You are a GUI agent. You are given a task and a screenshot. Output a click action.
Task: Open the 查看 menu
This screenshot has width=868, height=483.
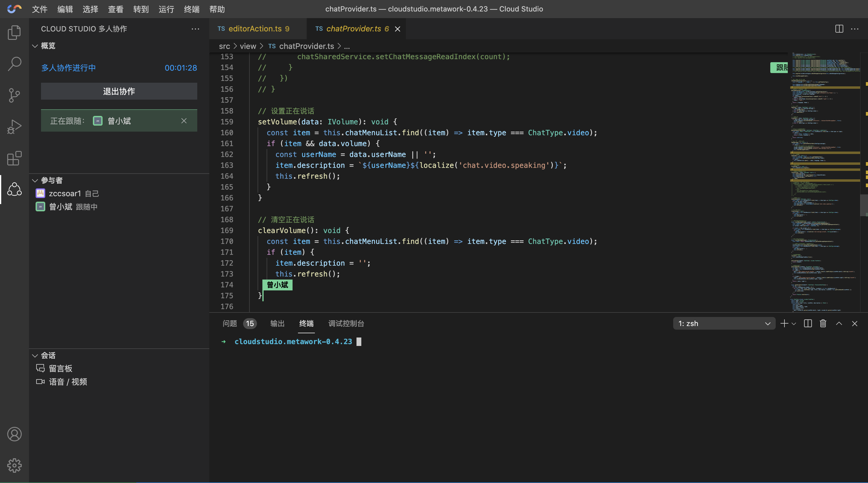click(x=116, y=9)
